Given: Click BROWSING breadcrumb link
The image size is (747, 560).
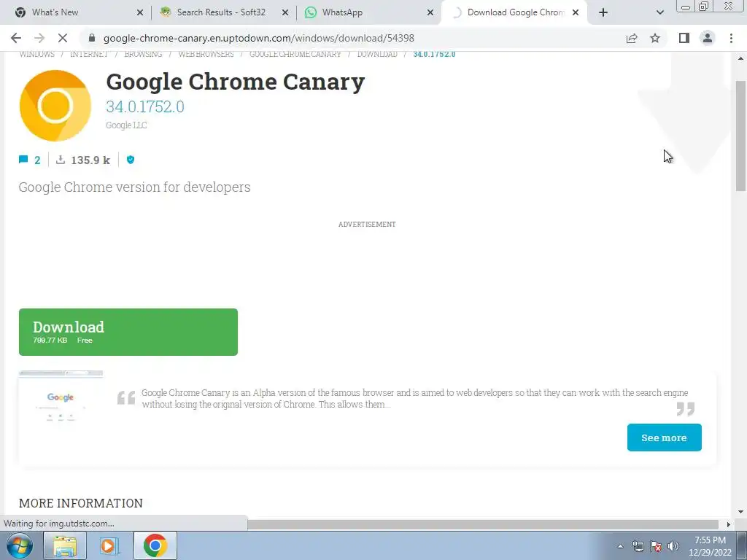Looking at the screenshot, I should tap(144, 54).
